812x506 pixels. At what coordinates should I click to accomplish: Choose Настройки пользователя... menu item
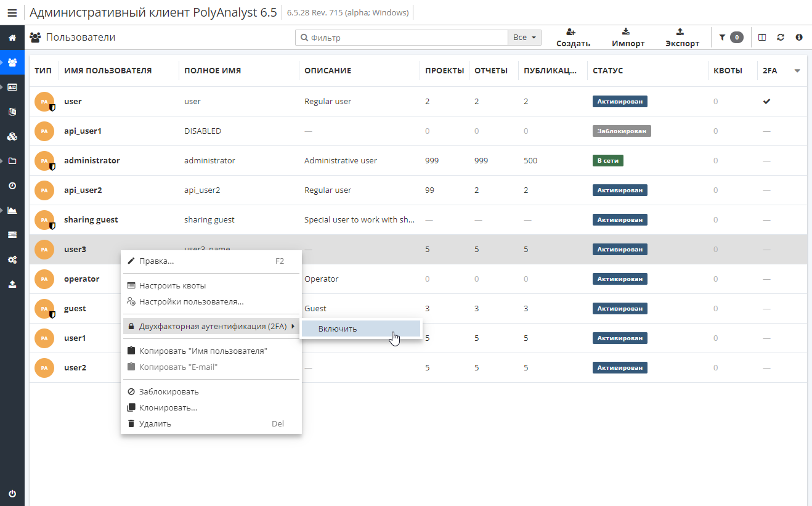pos(211,302)
